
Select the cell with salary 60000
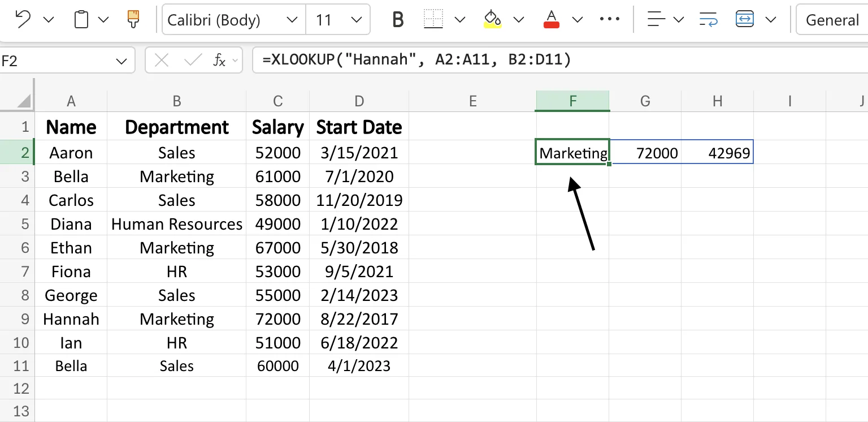point(277,366)
